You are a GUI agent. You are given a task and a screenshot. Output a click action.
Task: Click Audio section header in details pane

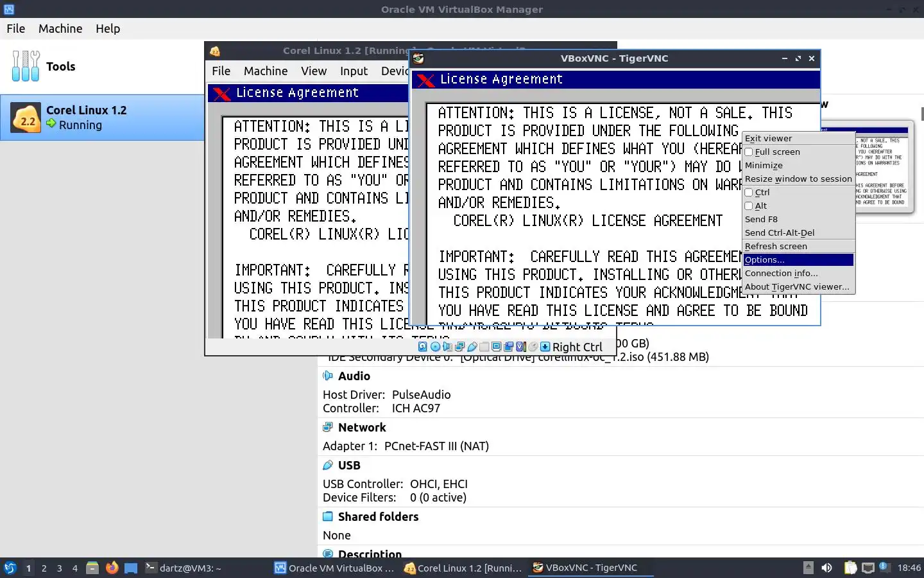(x=354, y=376)
